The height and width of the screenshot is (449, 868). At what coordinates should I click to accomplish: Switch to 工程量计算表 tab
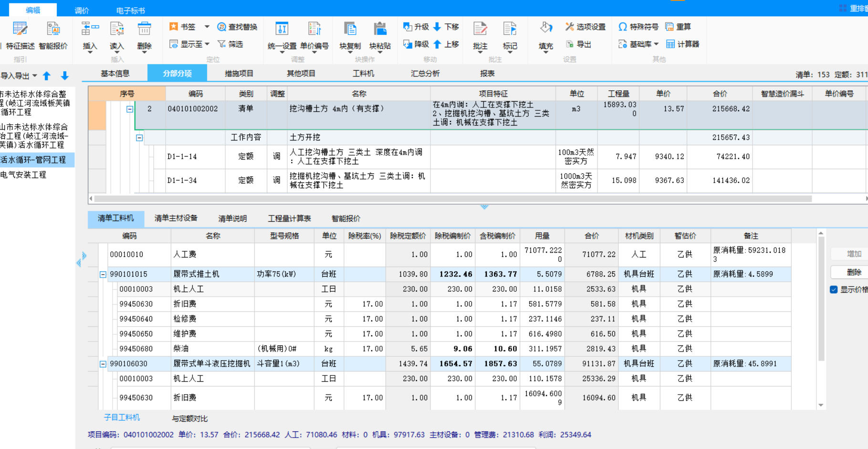289,218
